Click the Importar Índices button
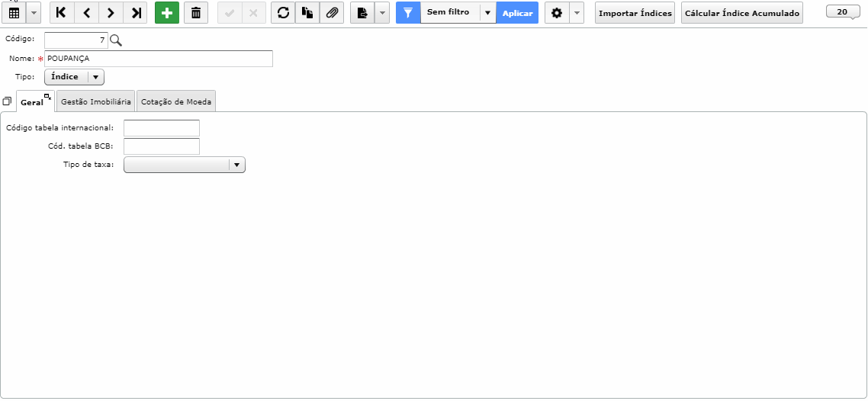The height and width of the screenshot is (401, 868). (635, 13)
